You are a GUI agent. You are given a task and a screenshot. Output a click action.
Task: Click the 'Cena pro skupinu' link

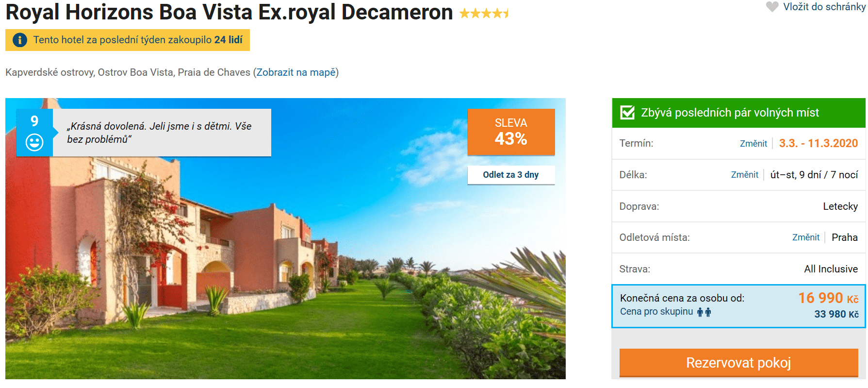click(x=656, y=312)
